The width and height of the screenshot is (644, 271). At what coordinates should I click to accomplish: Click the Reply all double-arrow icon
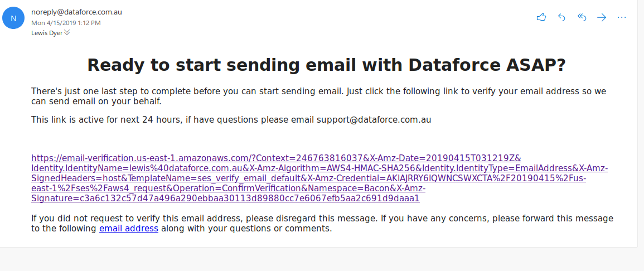(582, 17)
